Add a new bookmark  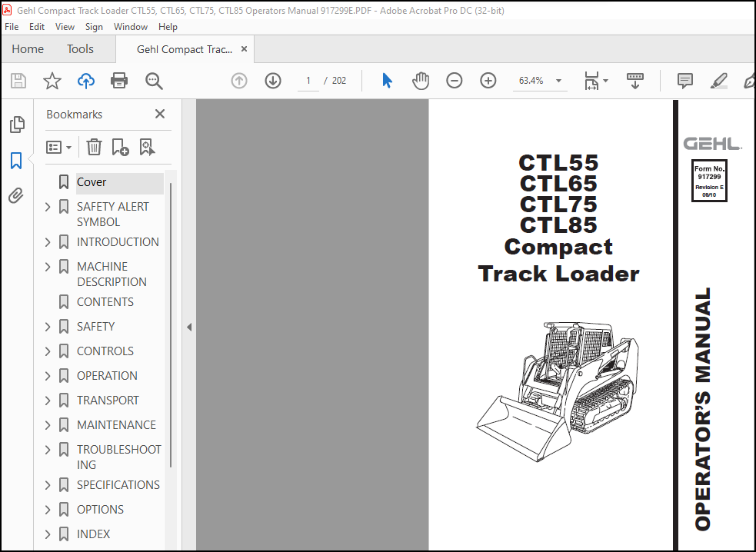120,147
